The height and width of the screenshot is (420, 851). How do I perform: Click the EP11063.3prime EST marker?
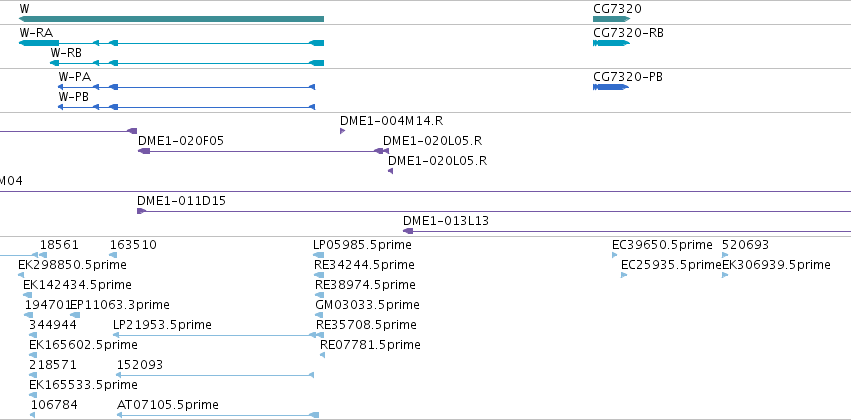pos(75,315)
